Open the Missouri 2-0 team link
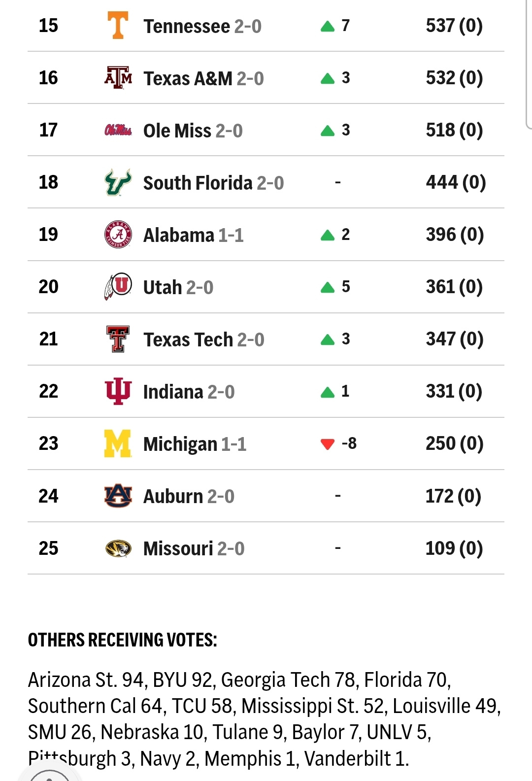 [x=193, y=548]
